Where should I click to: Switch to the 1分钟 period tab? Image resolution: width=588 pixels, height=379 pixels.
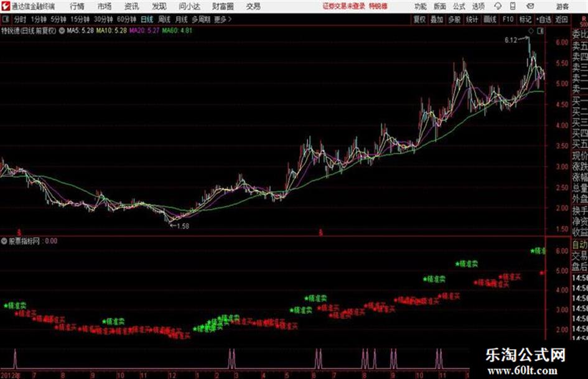pos(38,19)
